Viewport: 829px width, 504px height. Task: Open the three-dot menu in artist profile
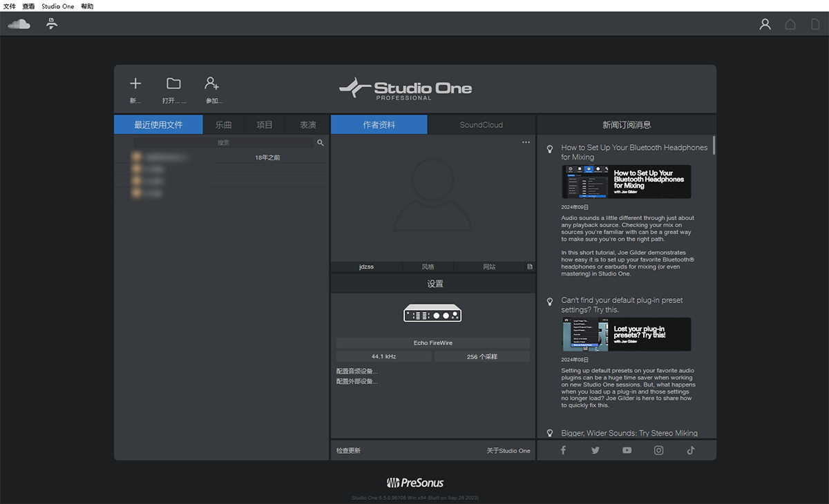526,142
